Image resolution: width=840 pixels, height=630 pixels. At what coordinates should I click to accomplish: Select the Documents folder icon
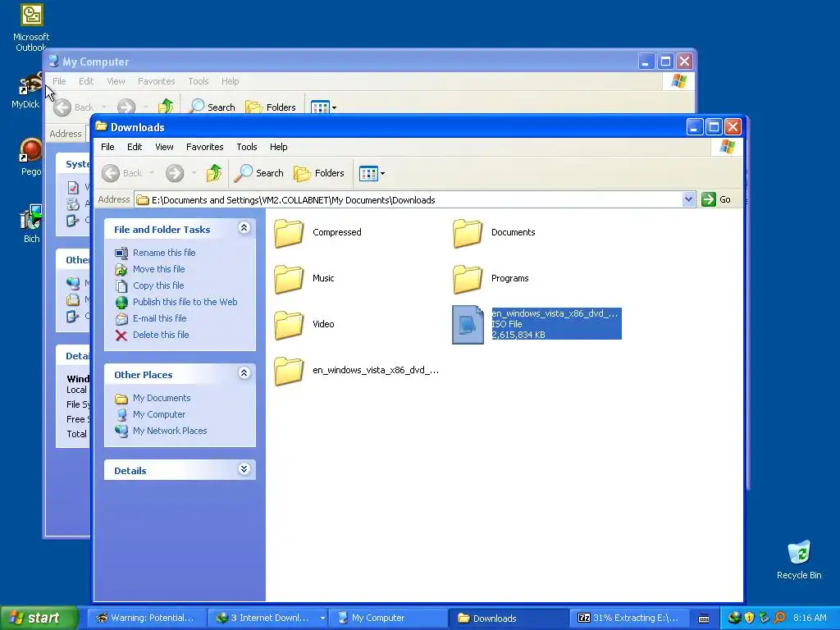click(x=468, y=232)
